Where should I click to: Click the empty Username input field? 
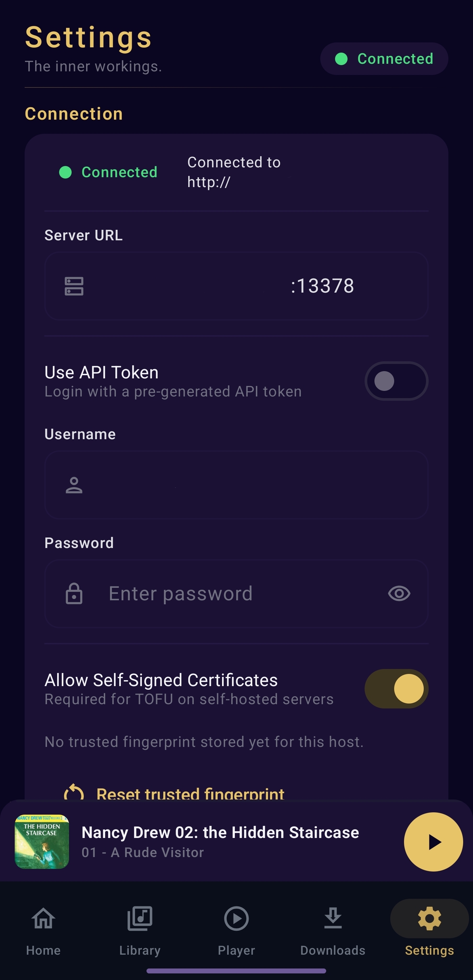pyautogui.click(x=236, y=485)
